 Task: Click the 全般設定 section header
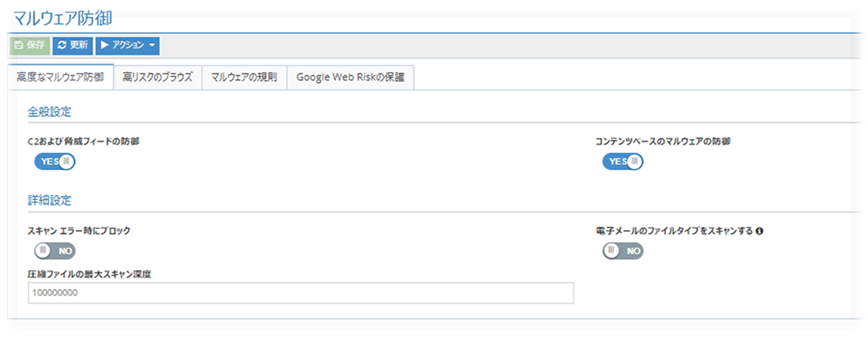click(x=50, y=112)
